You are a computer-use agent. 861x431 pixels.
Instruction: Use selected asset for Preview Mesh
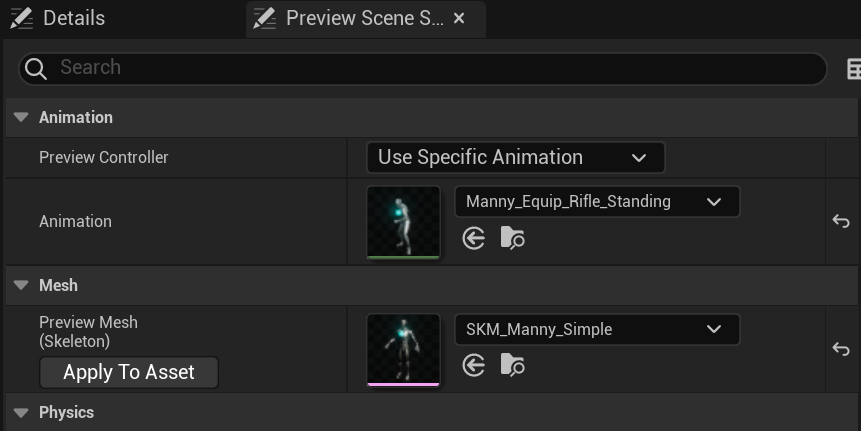click(x=474, y=366)
